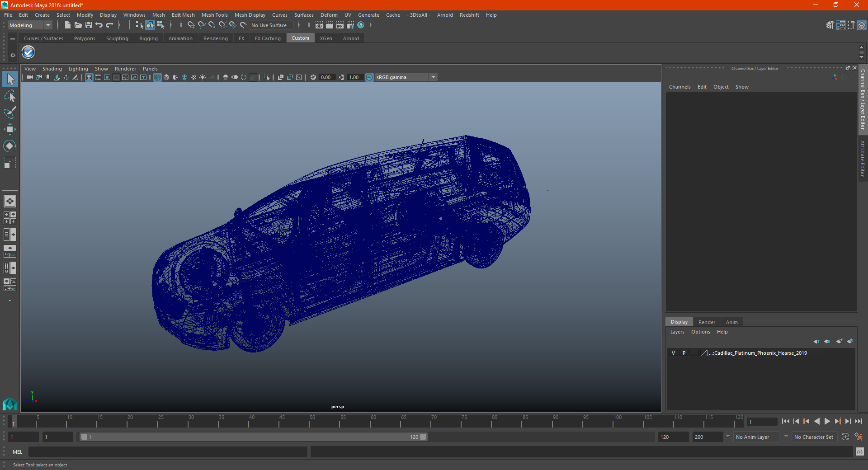Redo the last action
Viewport: 868px width, 470px height.
(109, 25)
